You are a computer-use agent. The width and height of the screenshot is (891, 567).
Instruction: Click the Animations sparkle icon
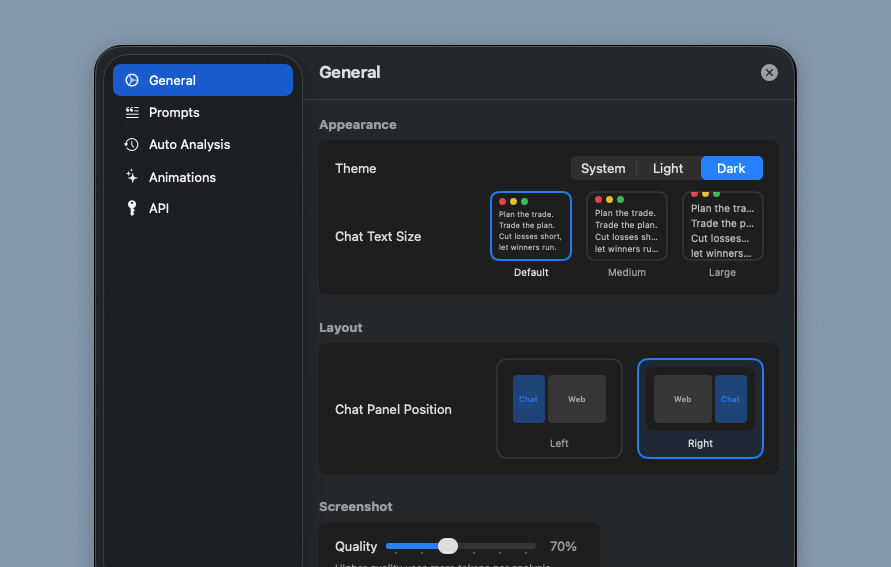point(132,177)
